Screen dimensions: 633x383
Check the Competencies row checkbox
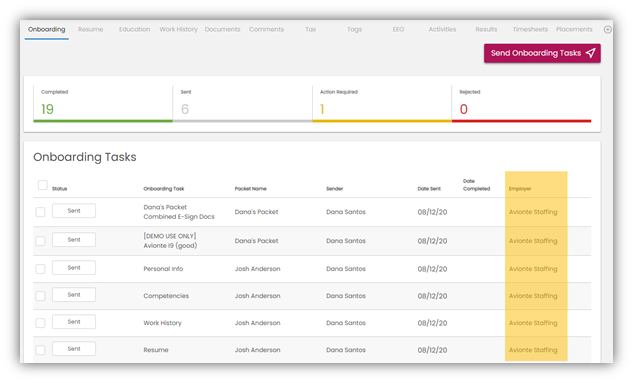point(40,296)
